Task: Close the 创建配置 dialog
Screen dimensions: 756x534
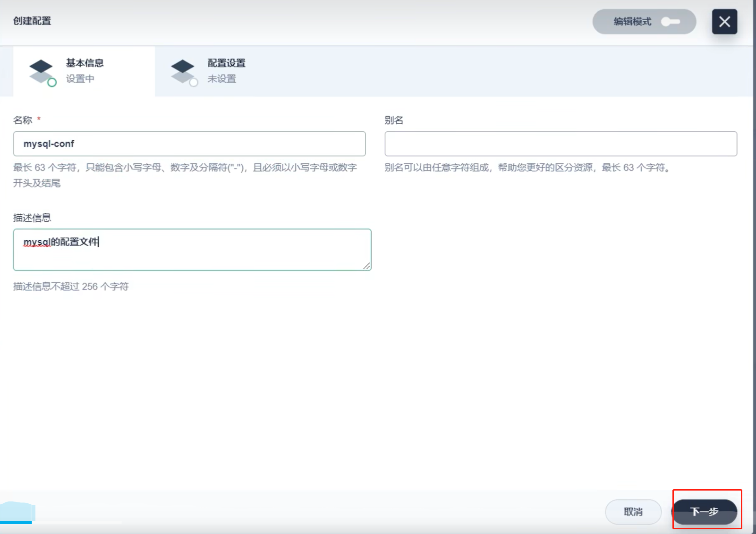Action: pos(724,22)
